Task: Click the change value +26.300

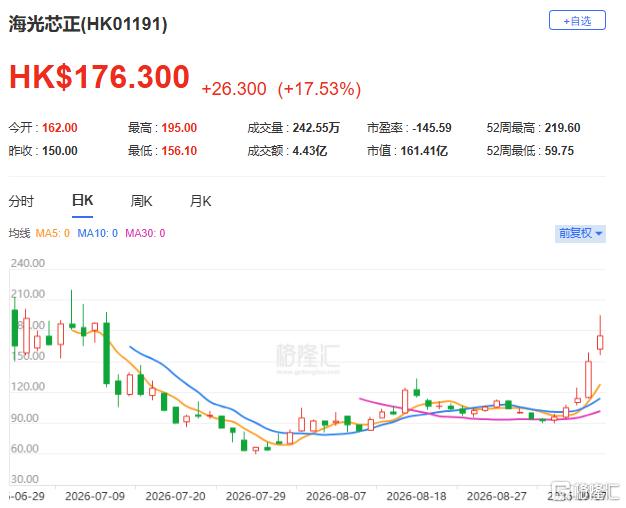Action: (234, 89)
